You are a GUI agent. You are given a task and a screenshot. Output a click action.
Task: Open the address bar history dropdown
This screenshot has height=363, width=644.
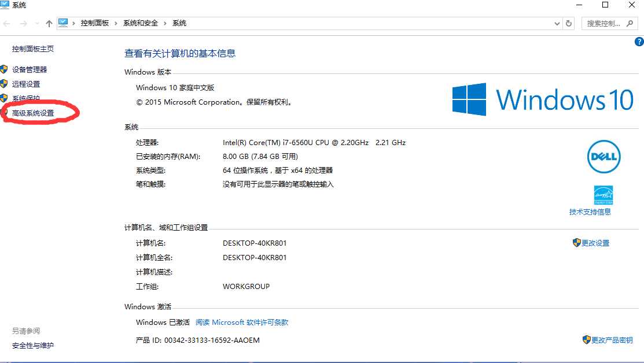click(557, 23)
